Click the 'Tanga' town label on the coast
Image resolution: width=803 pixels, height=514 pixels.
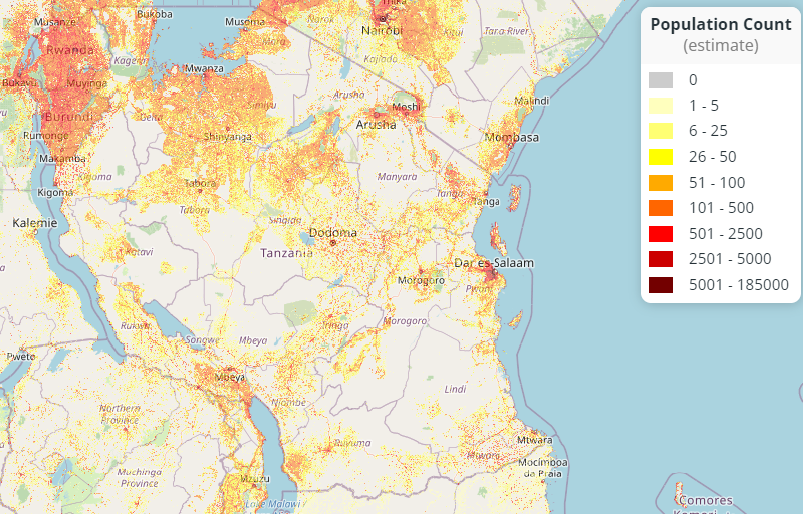486,202
